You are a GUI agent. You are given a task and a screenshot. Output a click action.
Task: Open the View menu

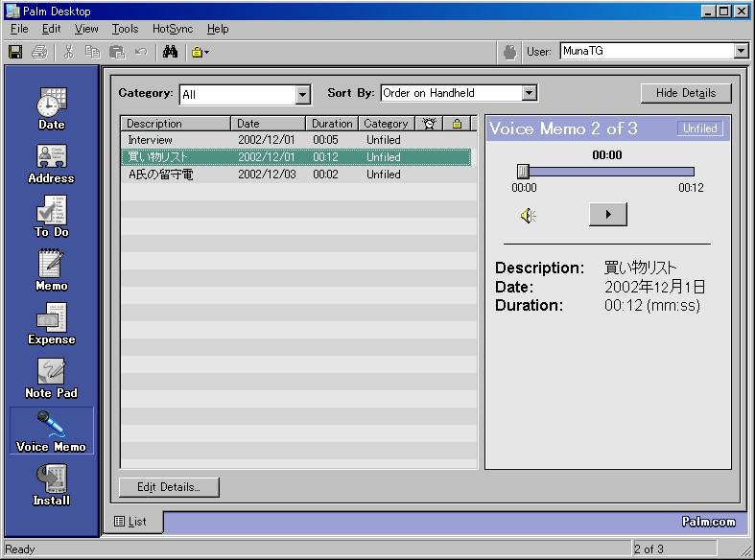86,29
